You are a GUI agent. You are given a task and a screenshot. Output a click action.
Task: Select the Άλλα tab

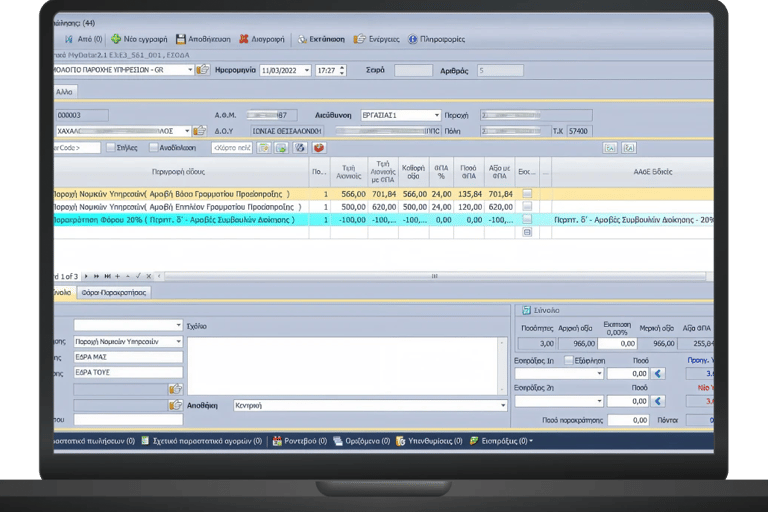point(62,91)
